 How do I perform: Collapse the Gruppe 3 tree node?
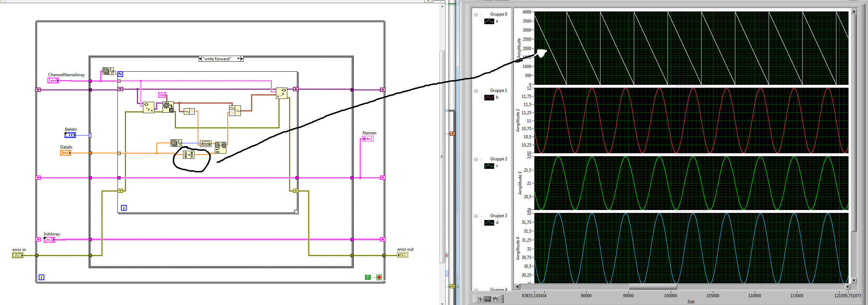tap(476, 216)
